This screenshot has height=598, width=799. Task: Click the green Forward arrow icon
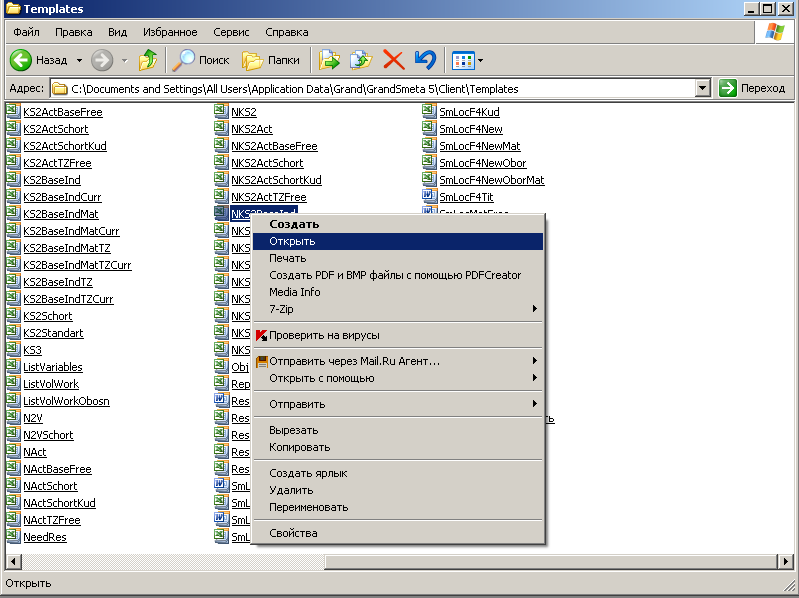(102, 60)
